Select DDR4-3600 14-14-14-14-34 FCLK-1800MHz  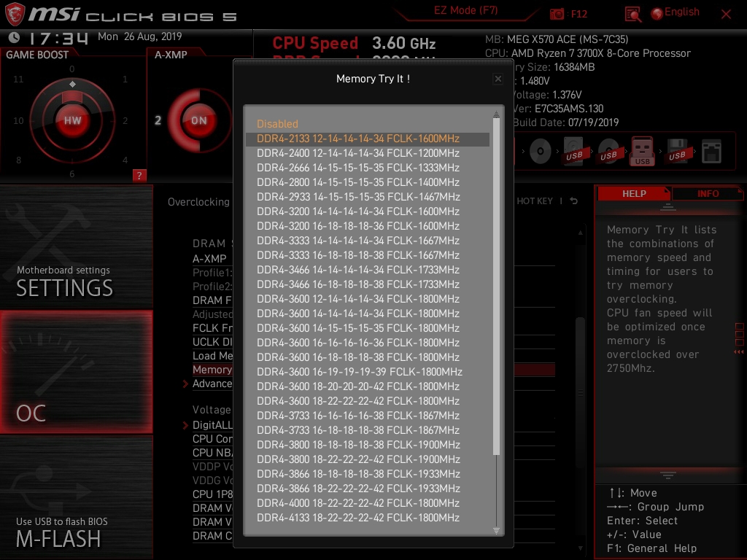pos(368,314)
